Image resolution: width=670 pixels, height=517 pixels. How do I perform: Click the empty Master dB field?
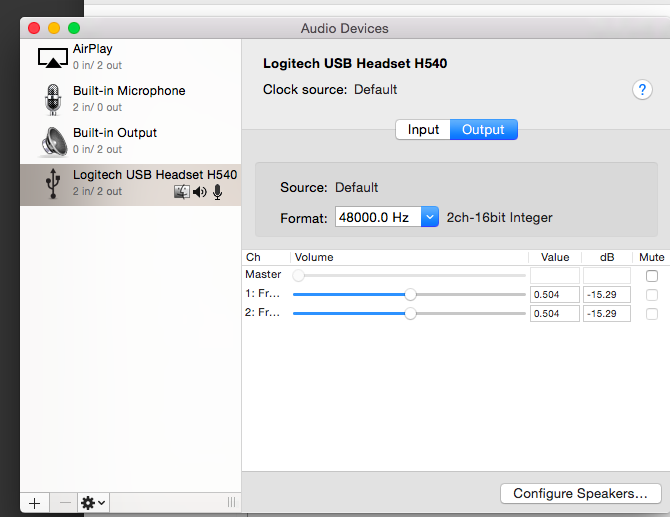607,276
